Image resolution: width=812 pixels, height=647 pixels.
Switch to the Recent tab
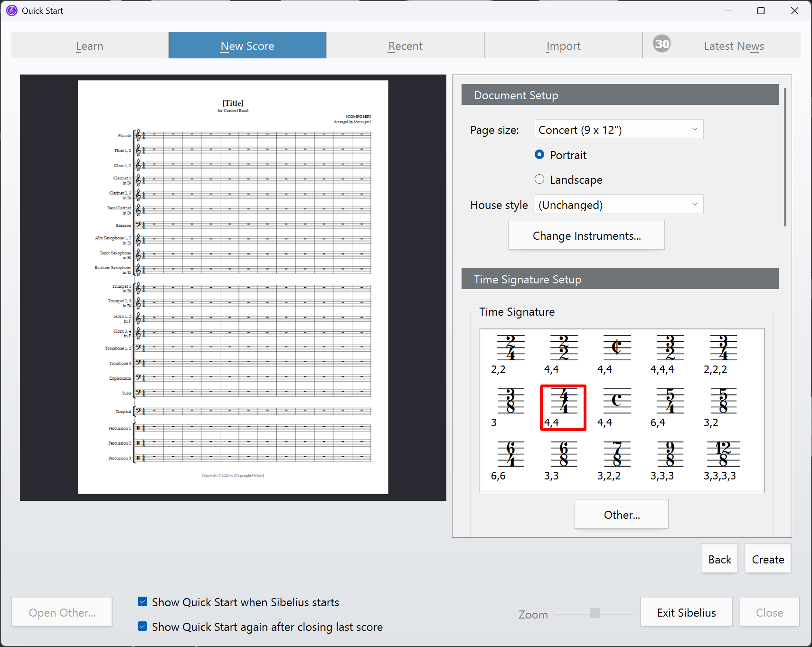405,46
